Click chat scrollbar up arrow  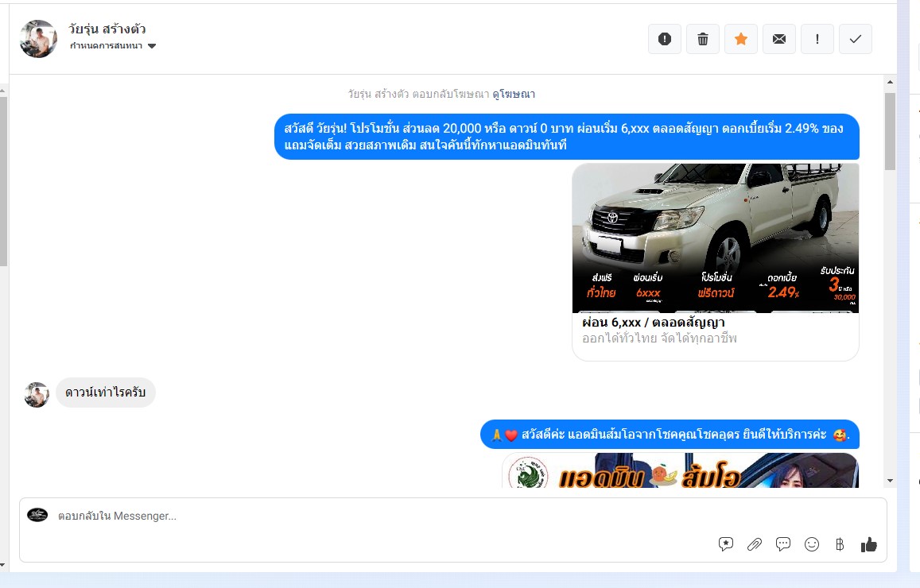pyautogui.click(x=890, y=82)
